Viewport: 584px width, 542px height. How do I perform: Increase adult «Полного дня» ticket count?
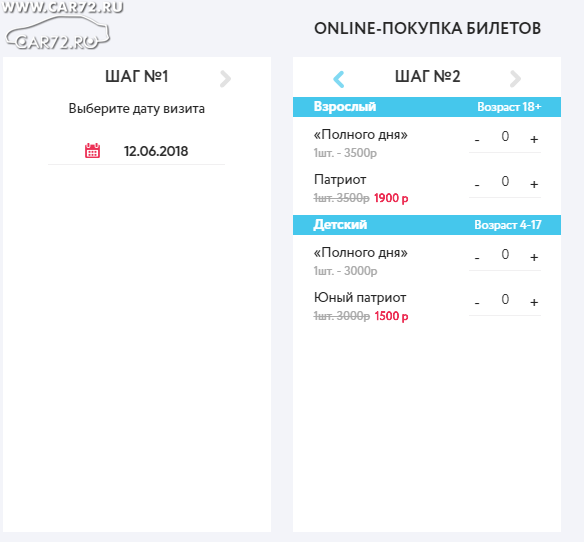point(534,139)
